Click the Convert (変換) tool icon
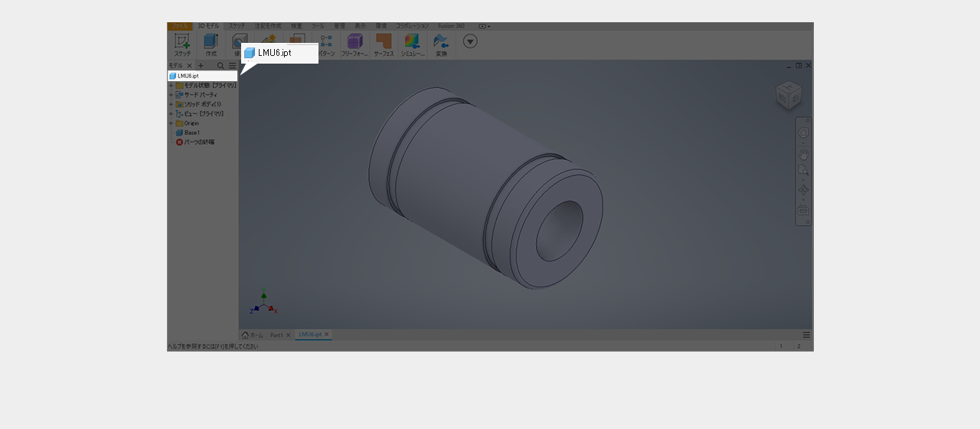This screenshot has height=429, width=980. (x=441, y=42)
